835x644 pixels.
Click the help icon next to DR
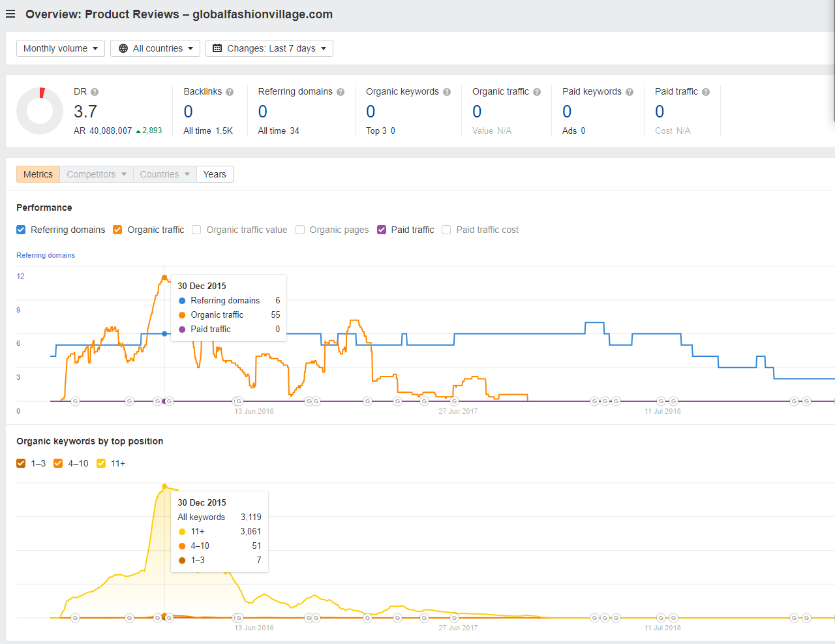tap(95, 92)
